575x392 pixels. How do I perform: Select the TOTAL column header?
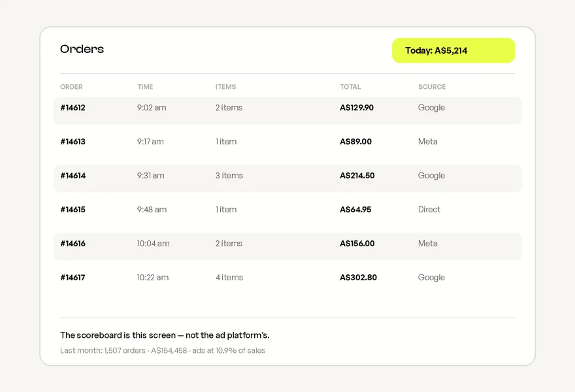350,87
